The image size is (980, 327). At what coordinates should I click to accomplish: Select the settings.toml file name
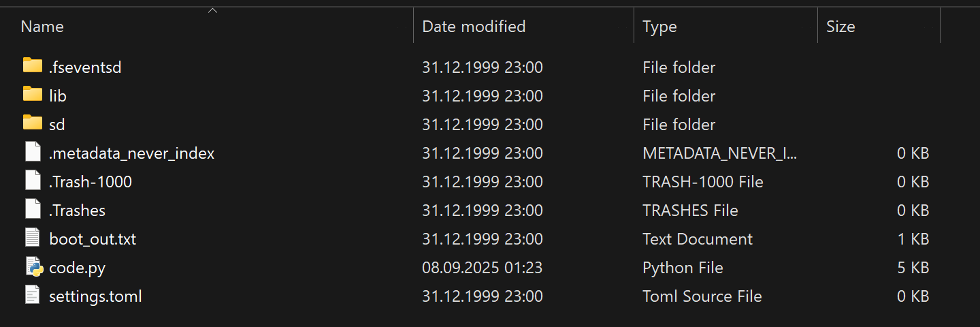point(95,296)
